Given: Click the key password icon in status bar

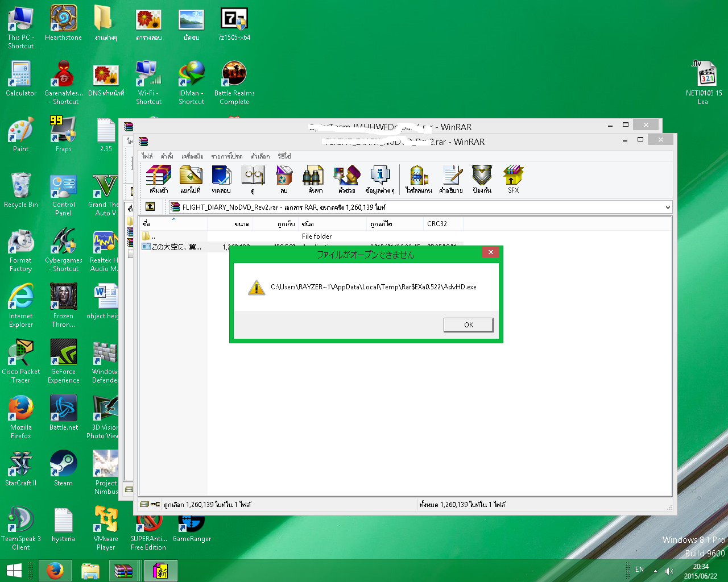Looking at the screenshot, I should (155, 504).
